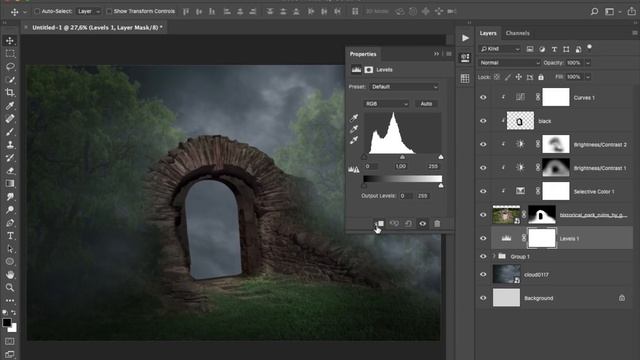Open the Fill value dropdown arrow

(588, 77)
